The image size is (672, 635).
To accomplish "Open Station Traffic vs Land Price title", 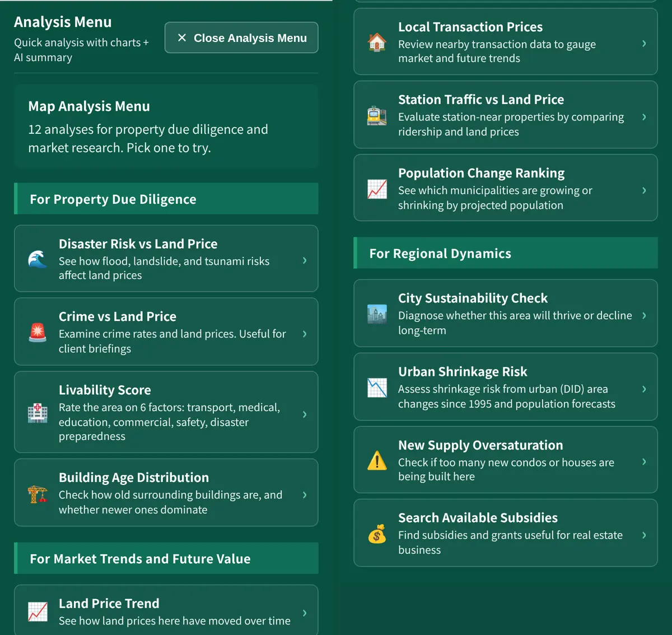I will [481, 100].
